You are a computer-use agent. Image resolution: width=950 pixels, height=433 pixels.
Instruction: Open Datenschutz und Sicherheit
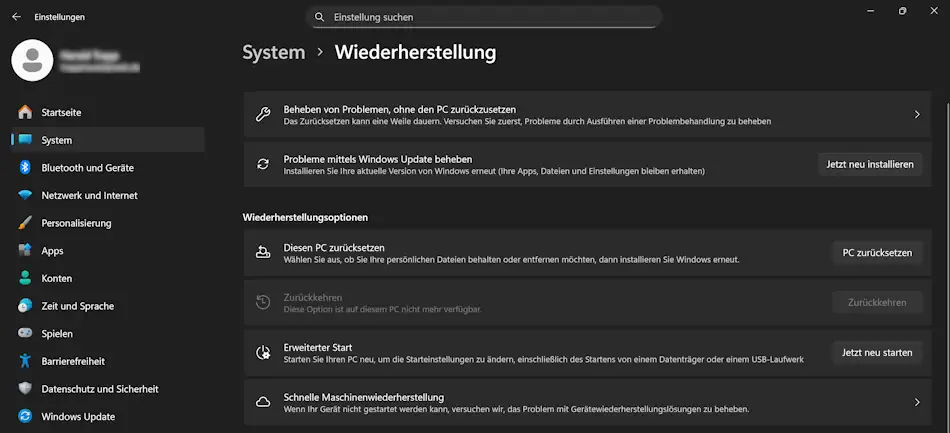pyautogui.click(x=108, y=389)
